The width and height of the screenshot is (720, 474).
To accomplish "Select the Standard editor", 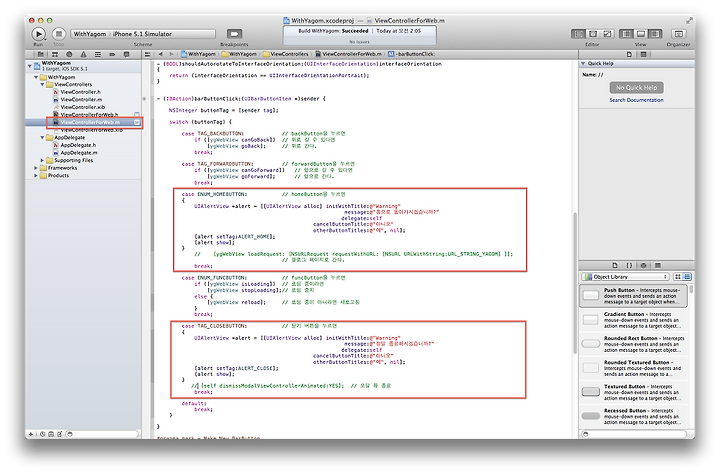I will coord(579,34).
